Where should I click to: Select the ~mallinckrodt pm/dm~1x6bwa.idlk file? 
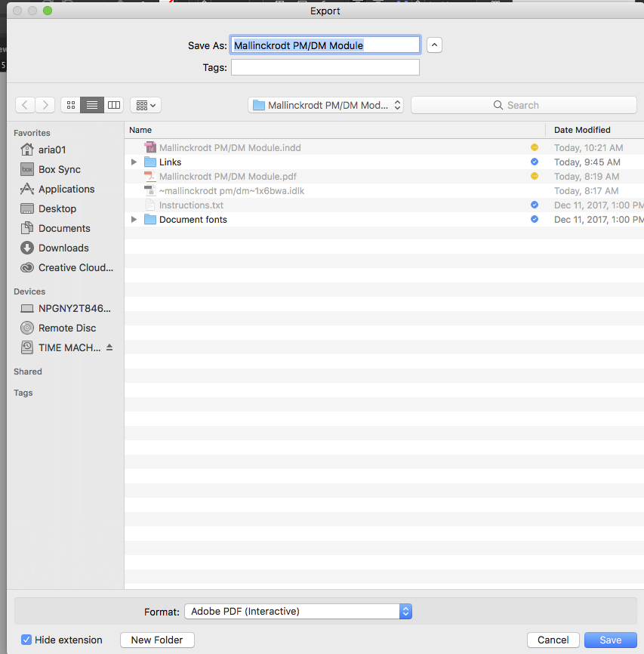(384, 190)
